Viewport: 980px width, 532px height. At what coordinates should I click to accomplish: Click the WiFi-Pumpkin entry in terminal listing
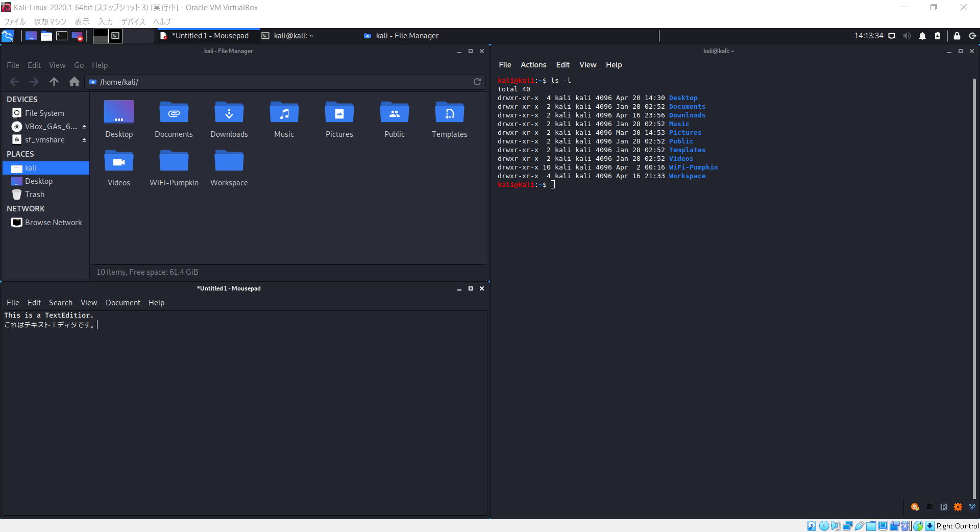pos(693,167)
